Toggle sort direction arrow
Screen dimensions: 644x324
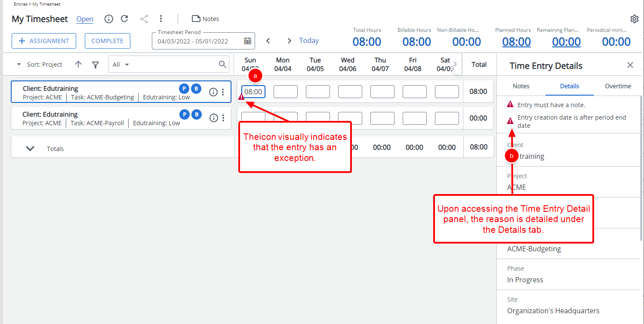click(78, 64)
